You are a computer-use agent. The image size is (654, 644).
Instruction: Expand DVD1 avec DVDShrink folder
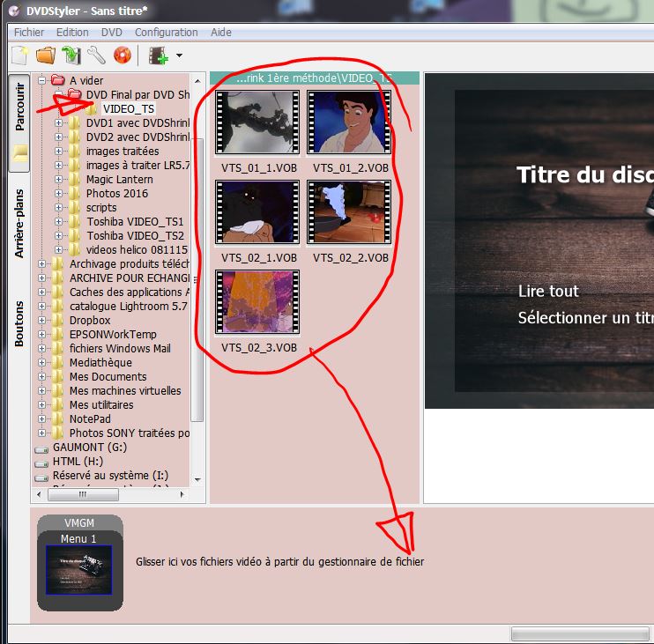pos(58,123)
